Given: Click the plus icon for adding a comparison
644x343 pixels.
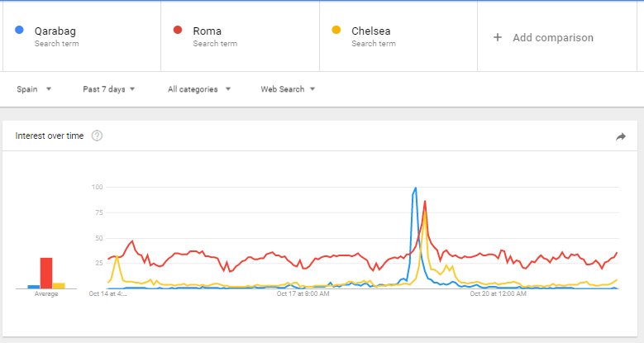Looking at the screenshot, I should click(x=498, y=37).
